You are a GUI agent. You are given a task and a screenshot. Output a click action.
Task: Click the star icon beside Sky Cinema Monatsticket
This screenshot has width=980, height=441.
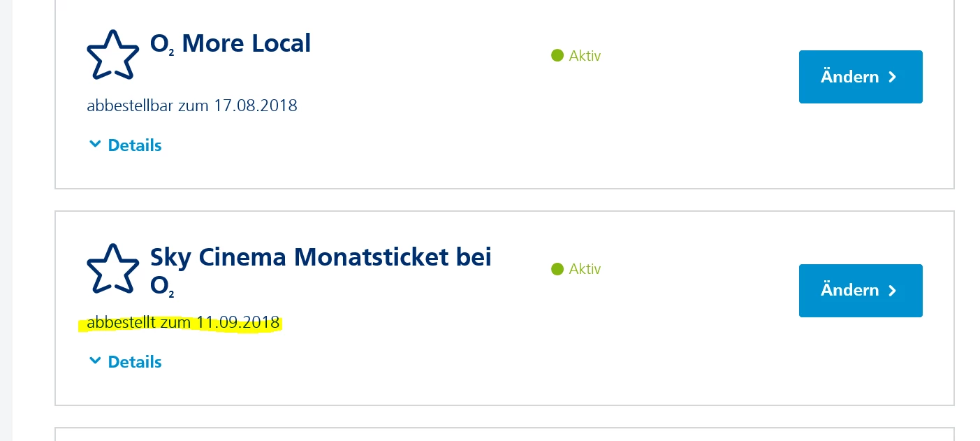pyautogui.click(x=112, y=268)
